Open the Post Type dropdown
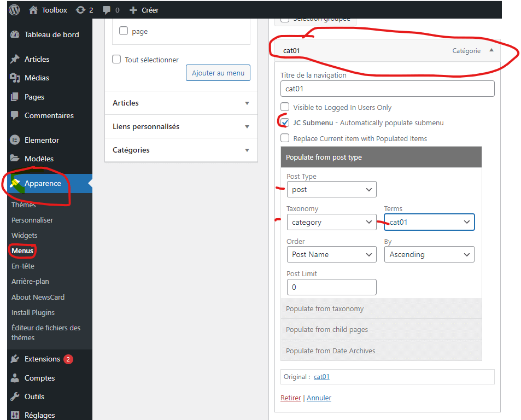Screen dimensions: 521x420 (331, 190)
